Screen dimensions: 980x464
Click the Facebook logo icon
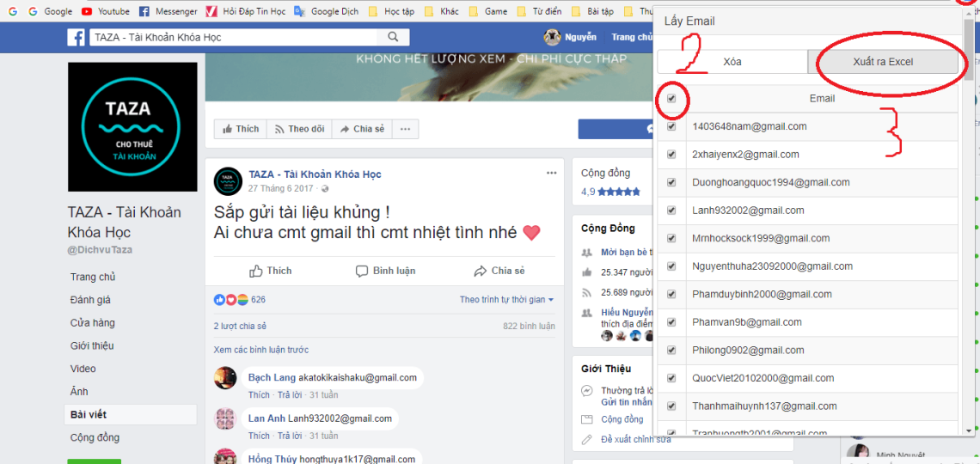click(x=76, y=38)
